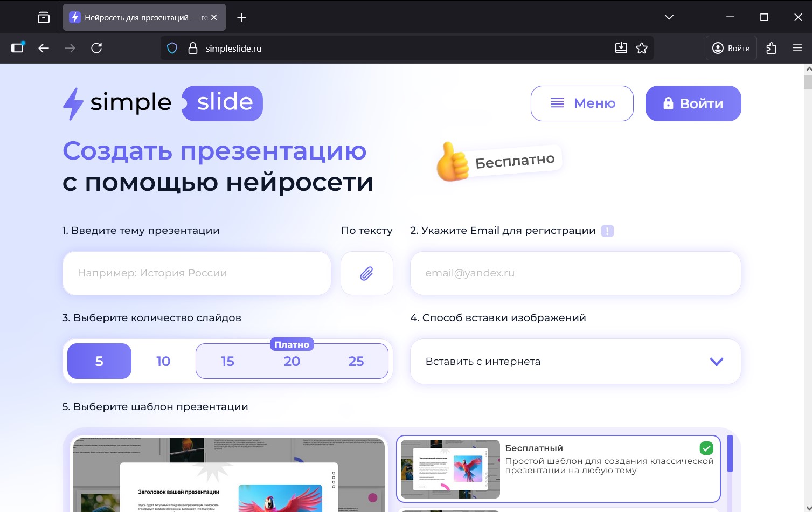Select the paid 25 slides option
Viewport: 812px width, 512px height.
click(x=356, y=361)
